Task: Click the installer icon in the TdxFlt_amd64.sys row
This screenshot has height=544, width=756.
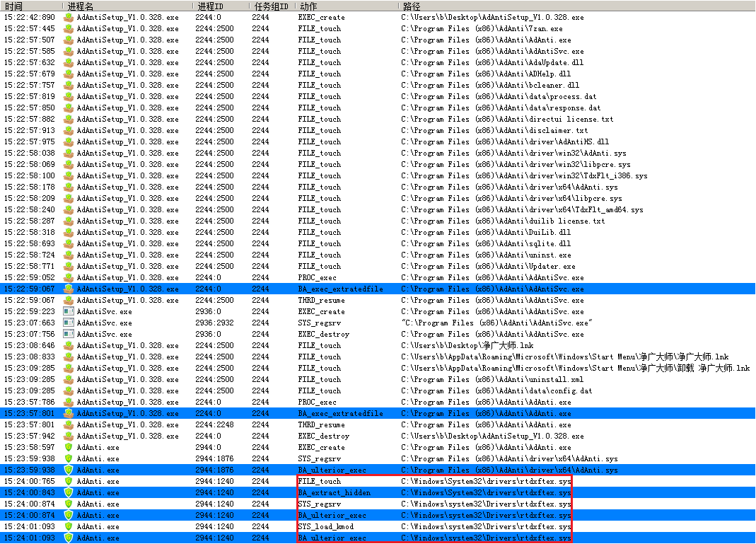Action: 69,209
